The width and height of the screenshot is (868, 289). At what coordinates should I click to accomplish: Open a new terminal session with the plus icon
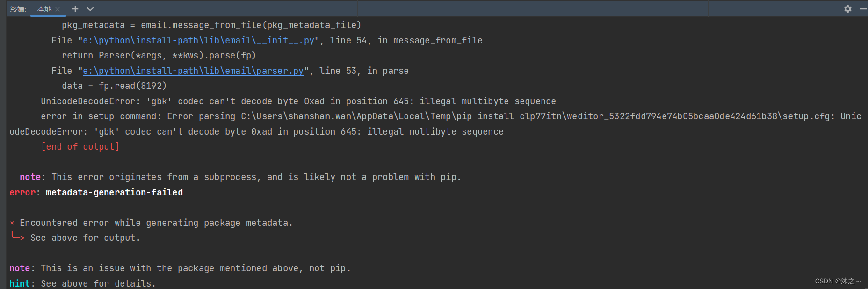point(75,9)
